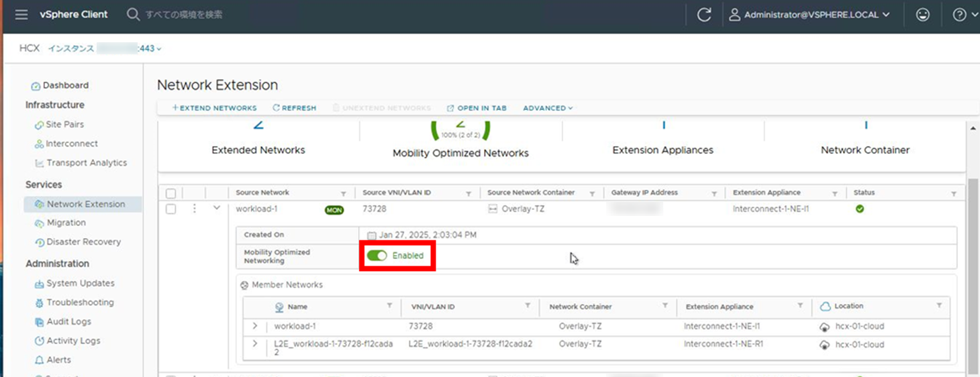Open Migration in the sidebar
This screenshot has width=980, height=377.
point(66,223)
